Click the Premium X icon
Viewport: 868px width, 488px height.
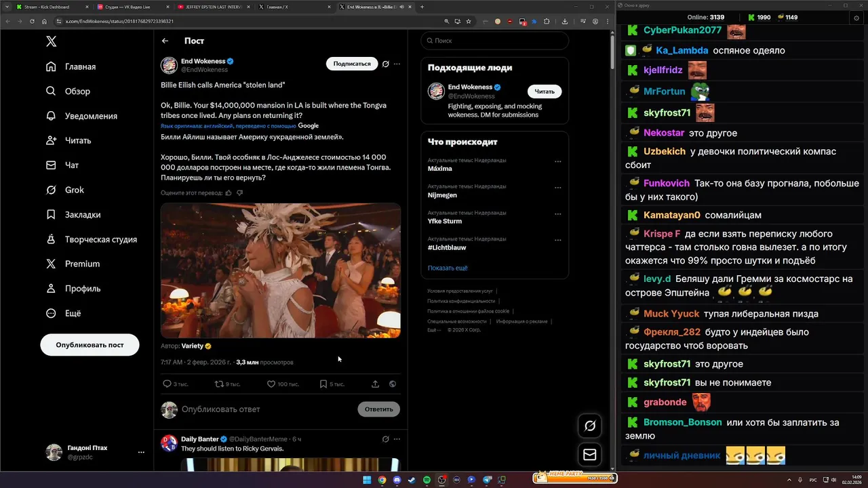[x=51, y=264]
